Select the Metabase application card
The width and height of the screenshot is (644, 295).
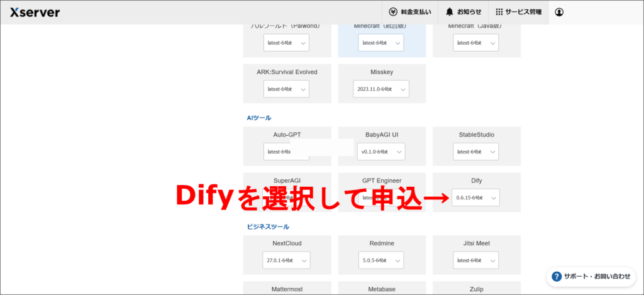382,289
